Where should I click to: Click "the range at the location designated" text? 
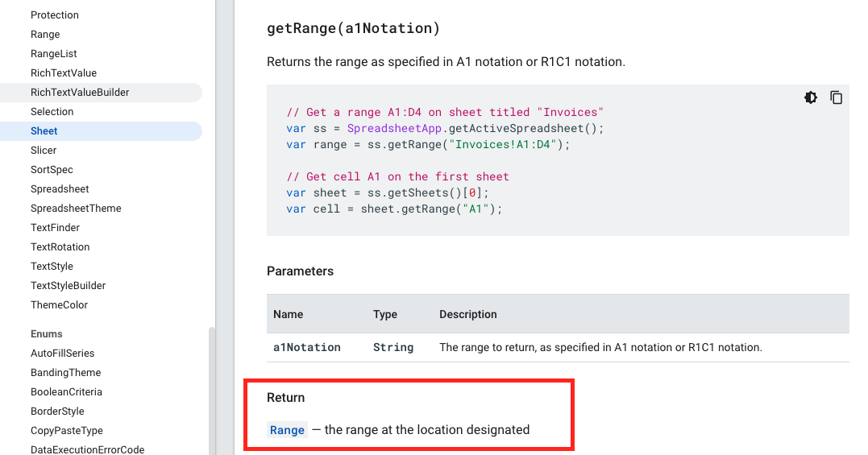point(427,430)
